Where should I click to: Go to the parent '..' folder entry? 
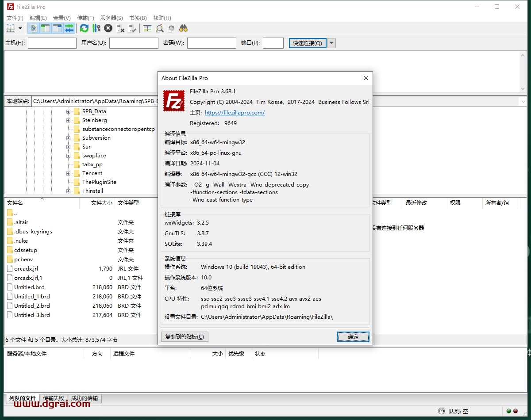[x=80, y=213]
